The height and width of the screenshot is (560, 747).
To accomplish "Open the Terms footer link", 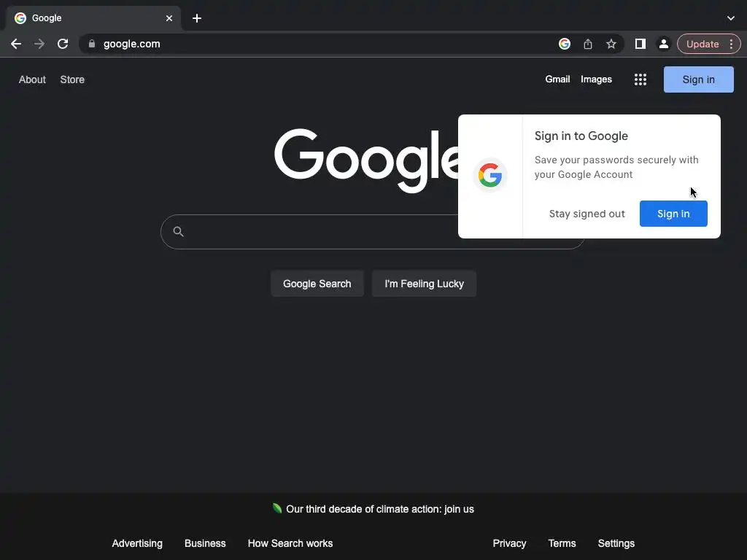I will coord(562,543).
